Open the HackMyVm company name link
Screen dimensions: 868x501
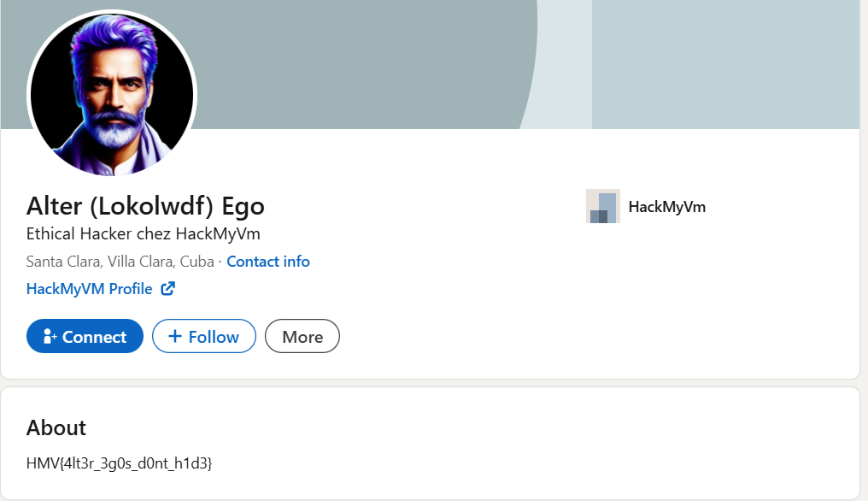click(x=666, y=206)
